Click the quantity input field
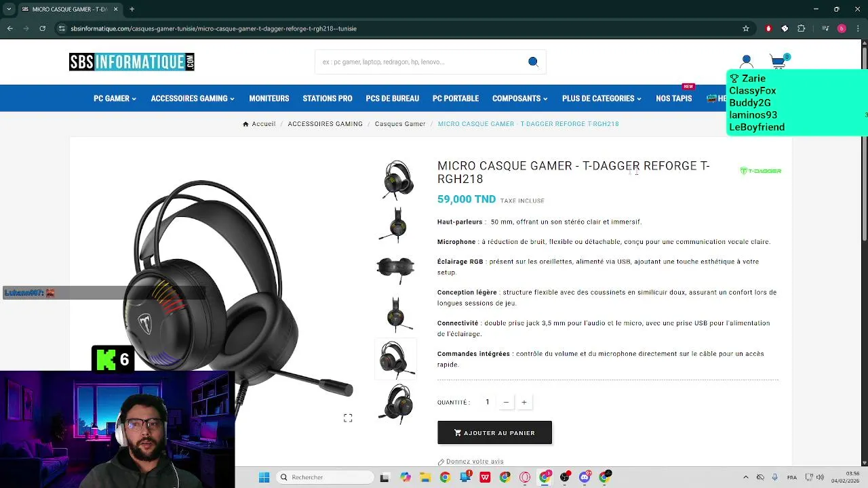 click(487, 403)
